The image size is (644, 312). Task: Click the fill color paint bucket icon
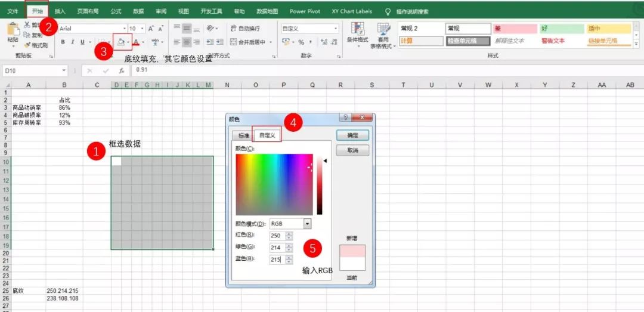[x=121, y=42]
